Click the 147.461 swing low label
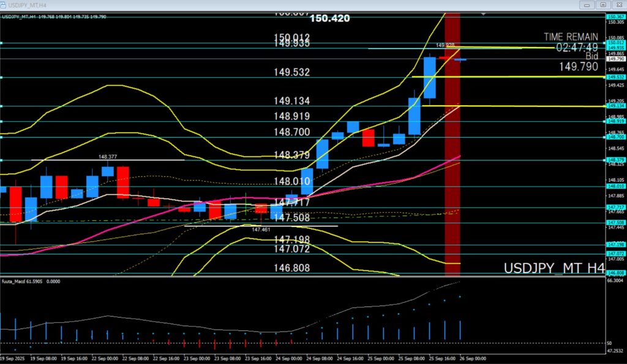This screenshot has height=364, width=627. [x=260, y=229]
